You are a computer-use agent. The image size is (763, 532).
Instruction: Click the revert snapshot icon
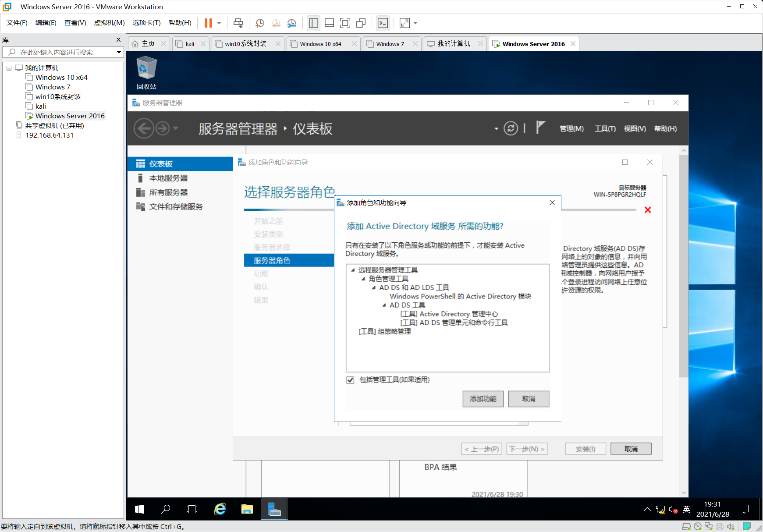click(276, 23)
